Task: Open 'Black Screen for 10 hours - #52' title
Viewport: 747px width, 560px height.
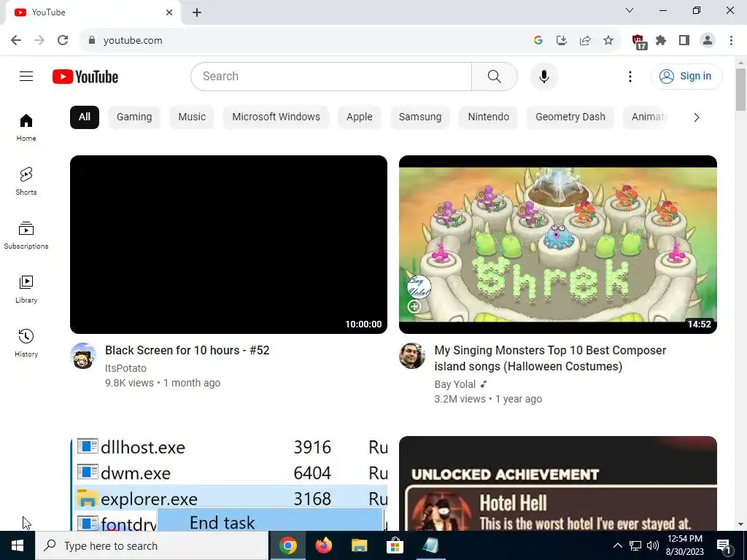Action: coord(187,350)
